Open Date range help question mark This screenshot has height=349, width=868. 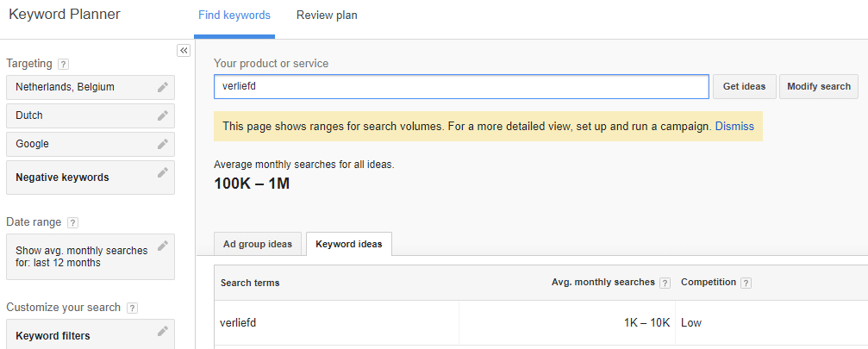pos(72,223)
